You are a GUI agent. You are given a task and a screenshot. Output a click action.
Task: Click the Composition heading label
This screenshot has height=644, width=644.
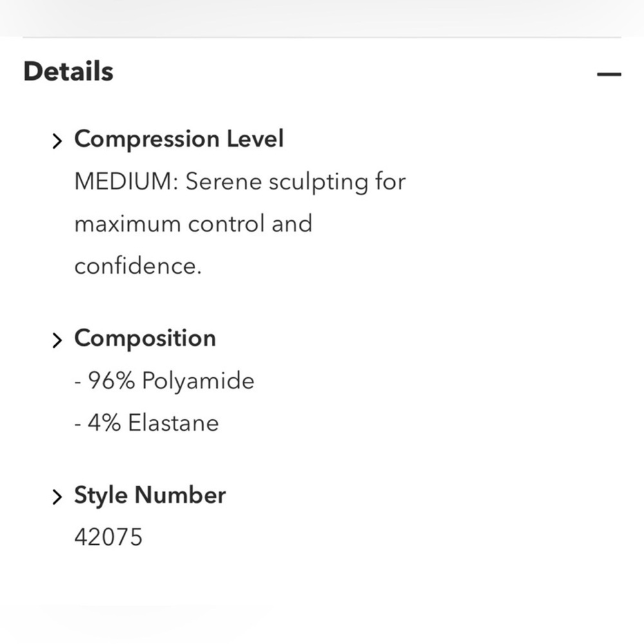point(144,338)
